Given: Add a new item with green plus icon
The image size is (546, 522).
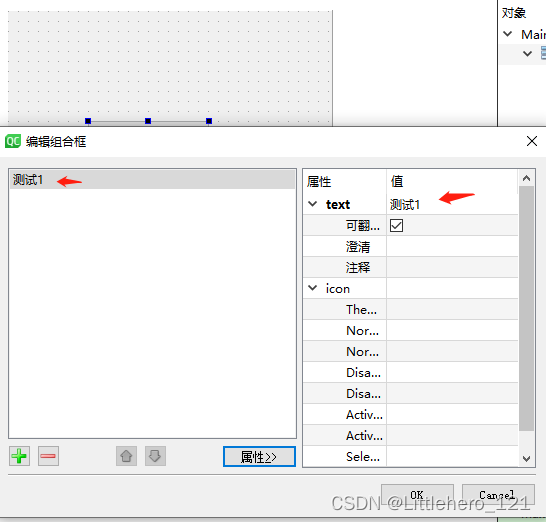Looking at the screenshot, I should click(20, 456).
